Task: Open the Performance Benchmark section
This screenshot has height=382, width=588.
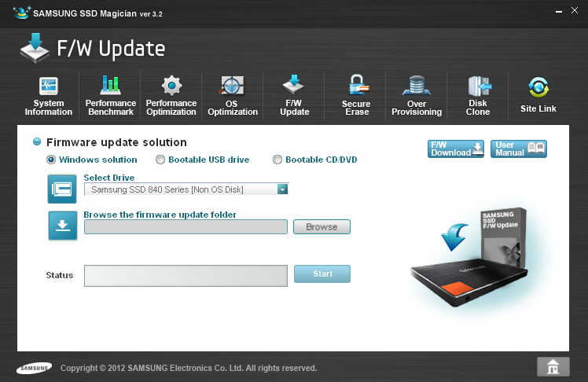Action: point(110,96)
